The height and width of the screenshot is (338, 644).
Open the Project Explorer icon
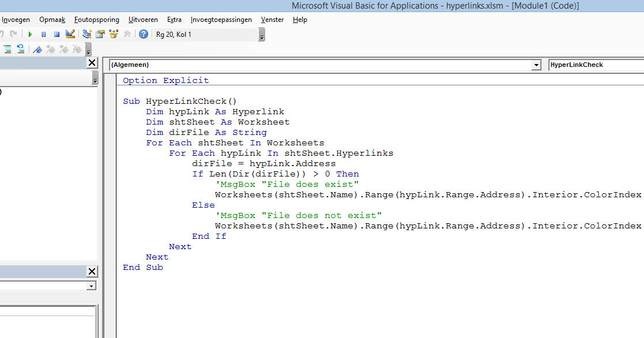point(86,34)
